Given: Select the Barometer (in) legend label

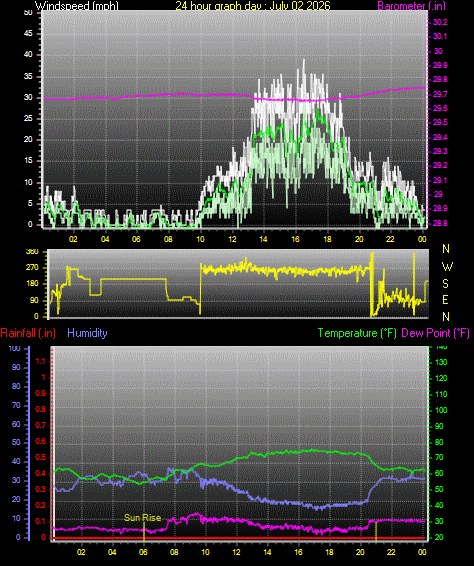Looking at the screenshot, I should tap(412, 5).
